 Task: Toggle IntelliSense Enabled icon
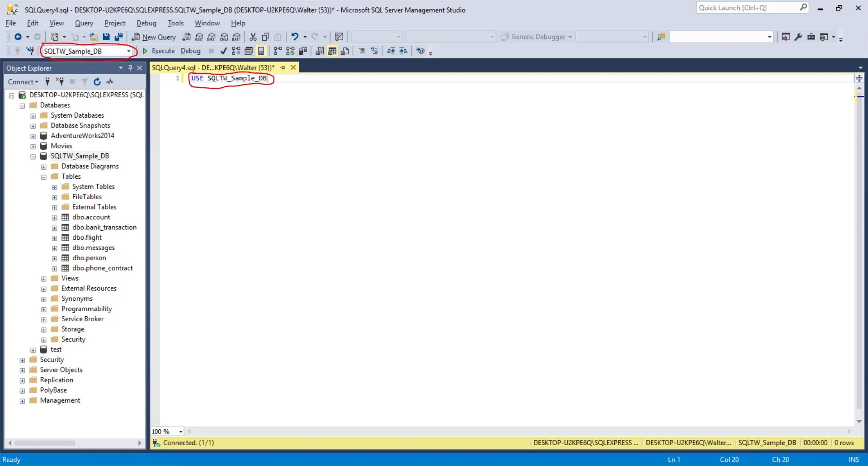[261, 51]
